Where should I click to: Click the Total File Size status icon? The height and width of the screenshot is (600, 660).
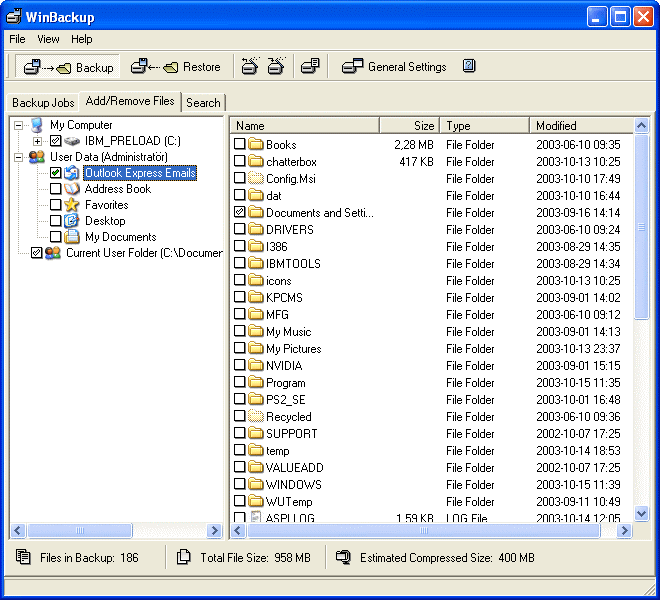pos(183,557)
